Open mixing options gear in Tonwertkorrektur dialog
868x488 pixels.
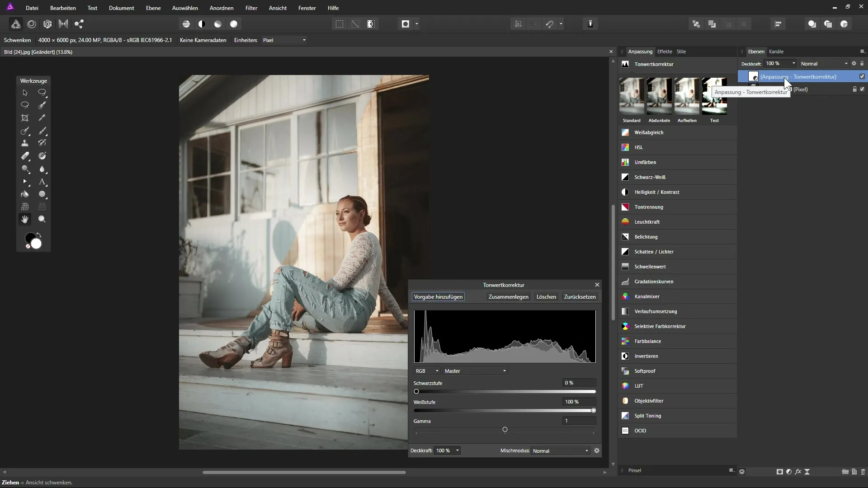(597, 451)
